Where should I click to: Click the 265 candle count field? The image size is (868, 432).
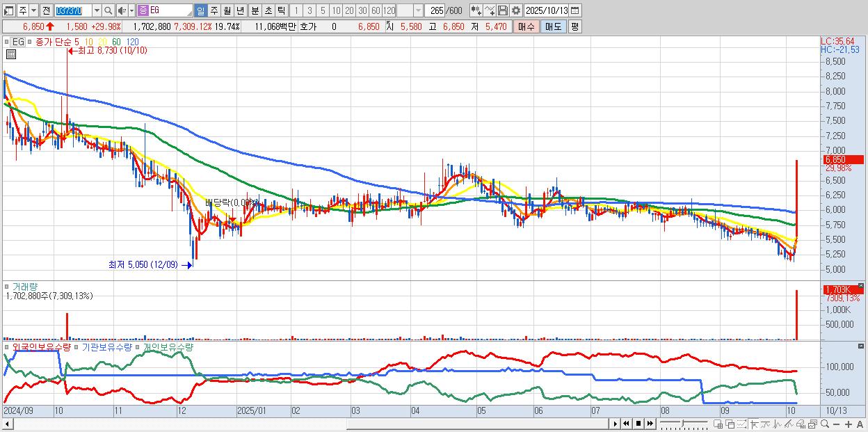(x=435, y=10)
